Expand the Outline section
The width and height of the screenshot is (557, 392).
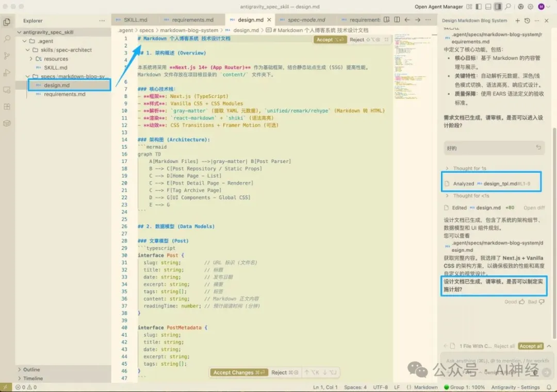point(31,369)
